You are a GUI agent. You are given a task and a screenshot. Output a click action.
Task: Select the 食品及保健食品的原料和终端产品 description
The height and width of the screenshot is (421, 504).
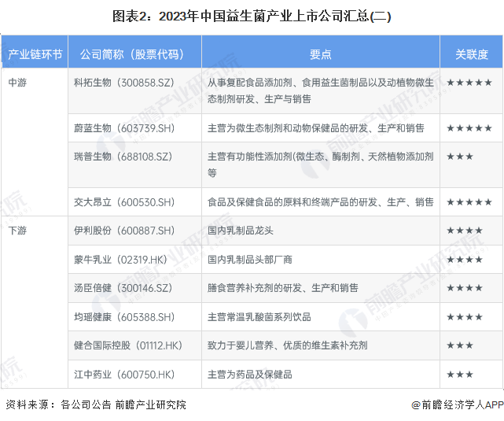[x=321, y=202]
